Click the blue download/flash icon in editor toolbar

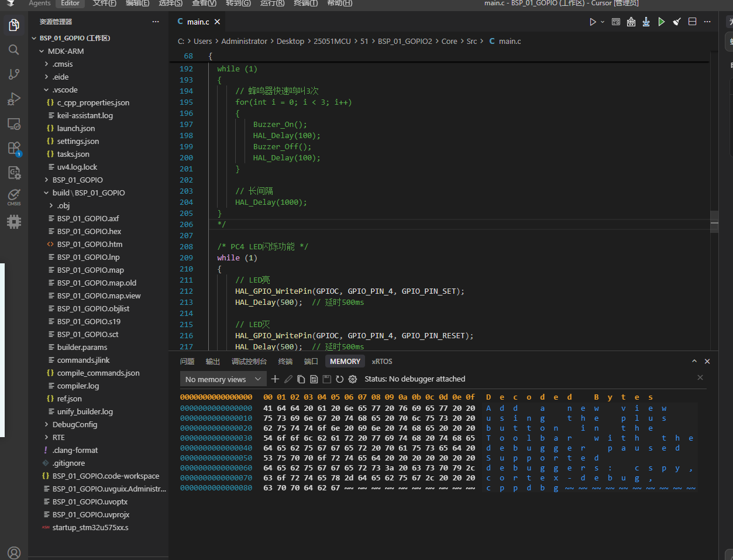click(646, 22)
